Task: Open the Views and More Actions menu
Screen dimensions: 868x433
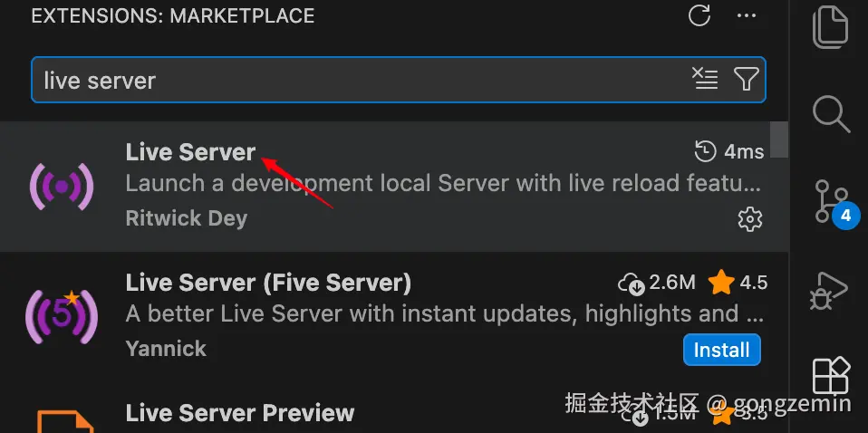Action: point(747,15)
